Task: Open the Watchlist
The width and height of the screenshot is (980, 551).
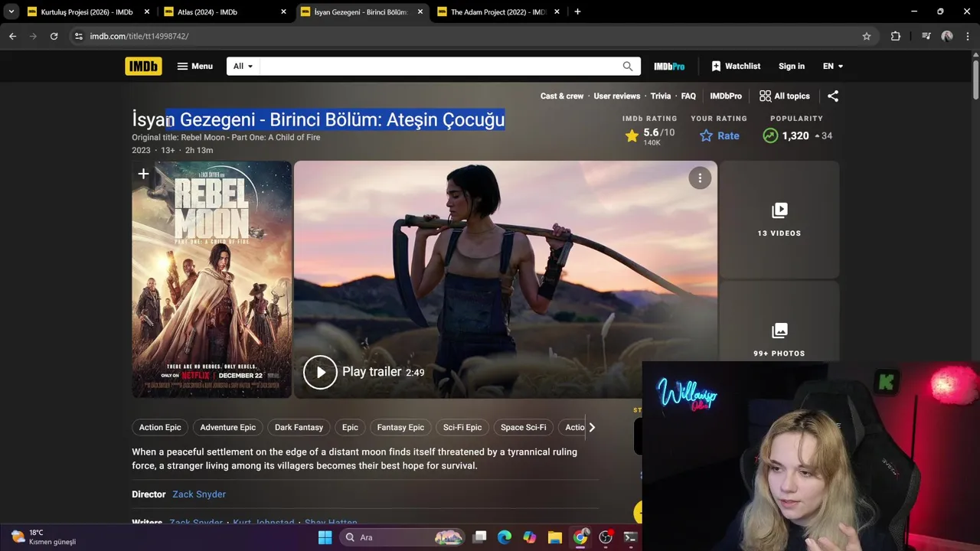Action: [735, 67]
